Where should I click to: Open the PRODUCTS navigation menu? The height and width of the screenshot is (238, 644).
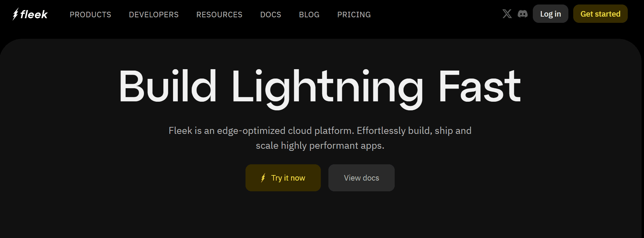tap(90, 15)
